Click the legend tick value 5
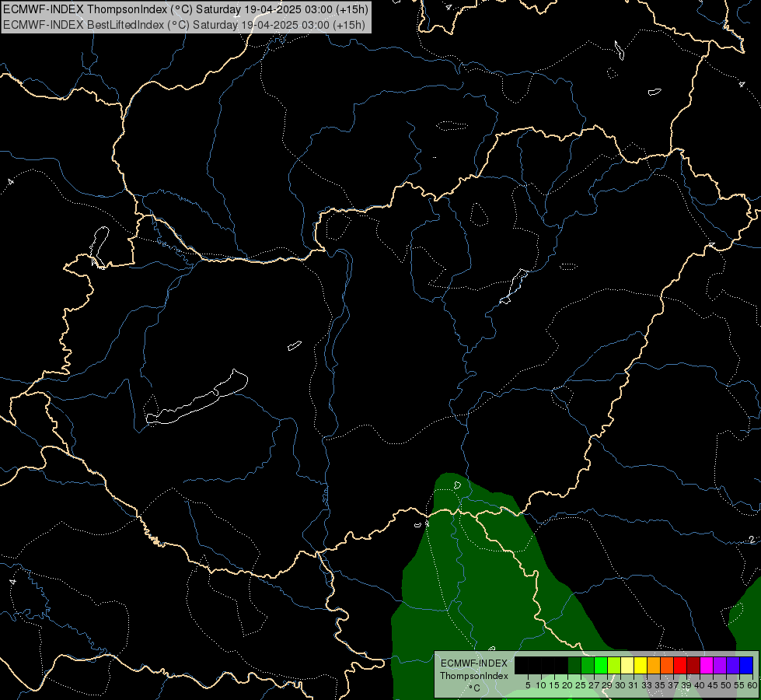Image resolution: width=761 pixels, height=700 pixels. coord(528,685)
